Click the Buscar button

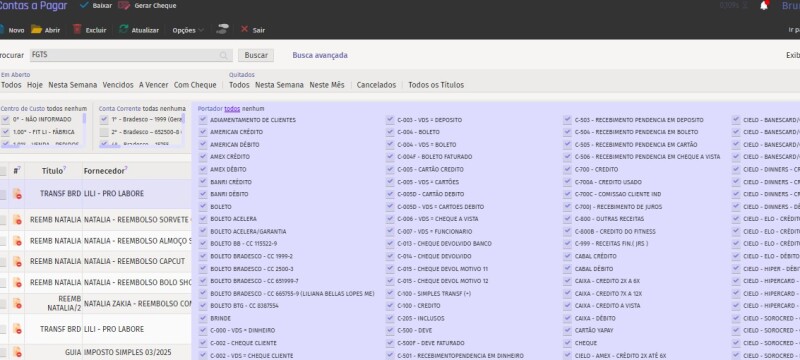[256, 55]
